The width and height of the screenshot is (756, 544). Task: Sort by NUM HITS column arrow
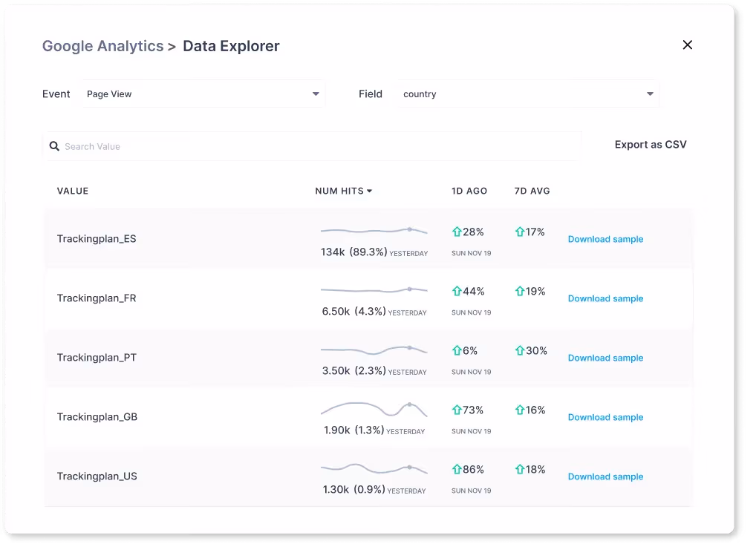tap(369, 191)
